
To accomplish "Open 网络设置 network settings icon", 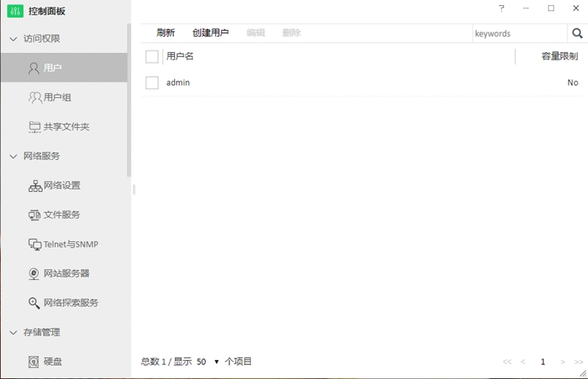I will click(x=35, y=185).
